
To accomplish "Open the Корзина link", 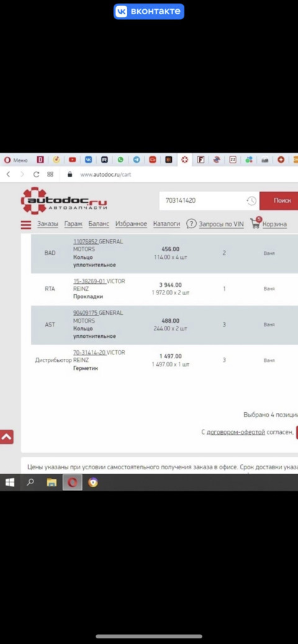I will click(x=274, y=224).
